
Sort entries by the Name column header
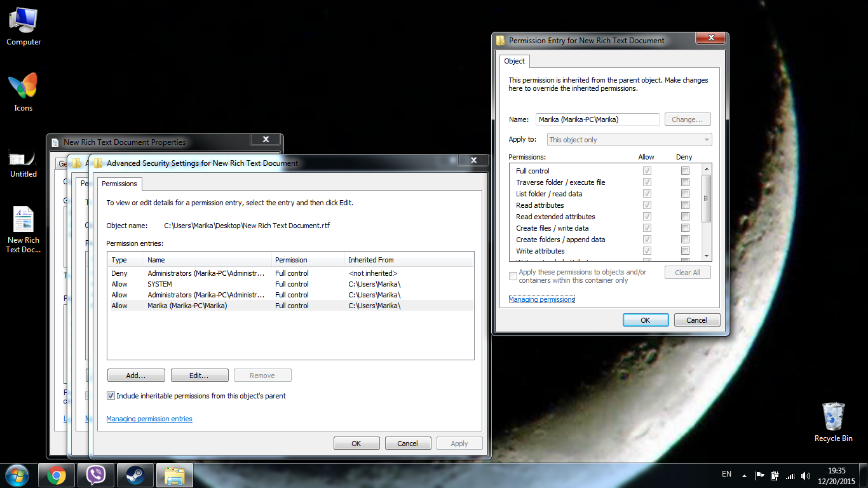click(208, 260)
